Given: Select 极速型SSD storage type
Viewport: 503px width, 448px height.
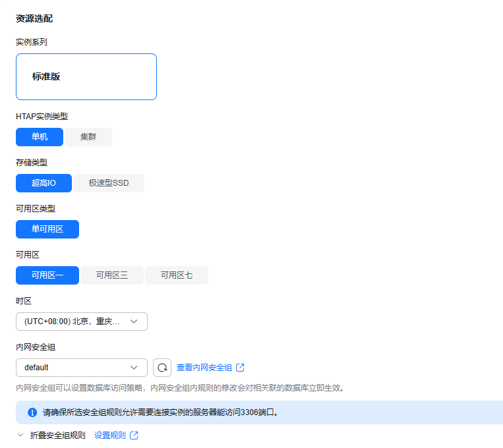Looking at the screenshot, I should (109, 183).
